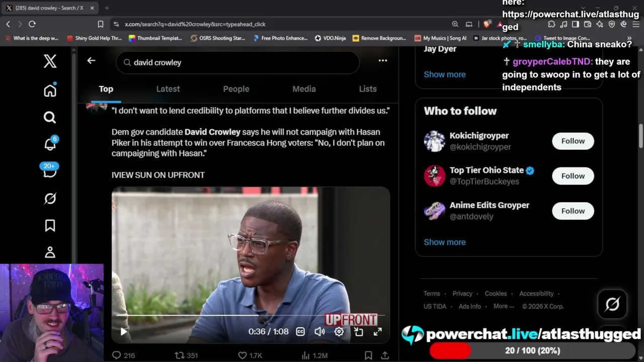Image resolution: width=644 pixels, height=362 pixels.
Task: Open the Cookies footer link
Action: pyautogui.click(x=496, y=294)
